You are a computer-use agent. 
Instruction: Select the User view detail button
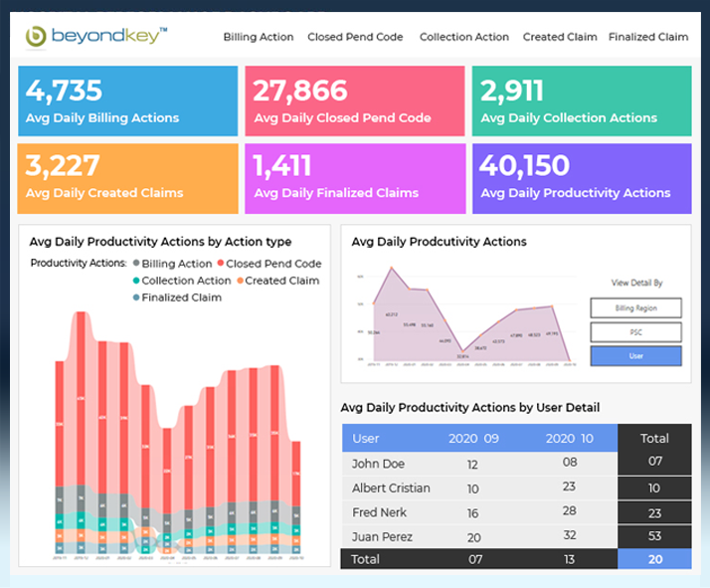tap(635, 356)
